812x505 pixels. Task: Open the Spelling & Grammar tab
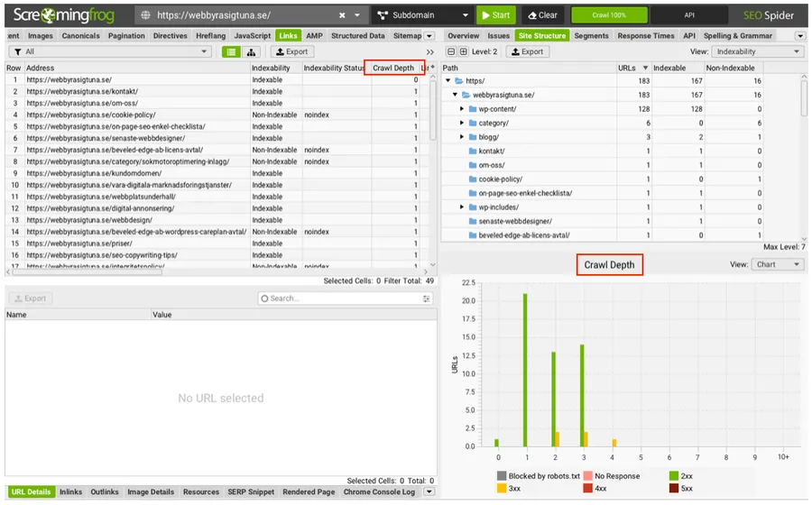(737, 36)
